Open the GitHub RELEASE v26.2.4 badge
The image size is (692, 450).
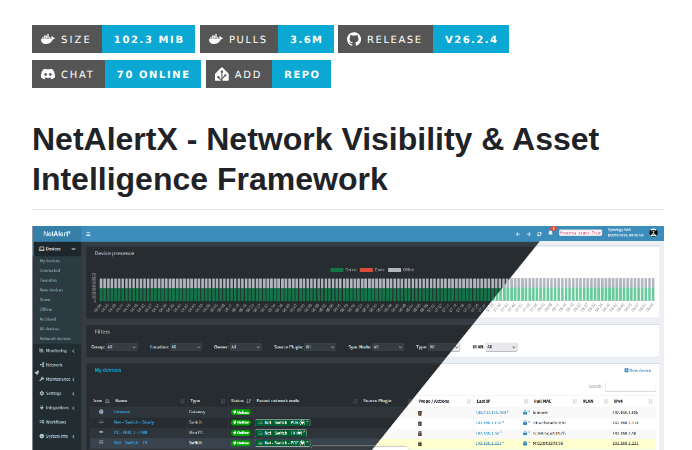pos(423,39)
